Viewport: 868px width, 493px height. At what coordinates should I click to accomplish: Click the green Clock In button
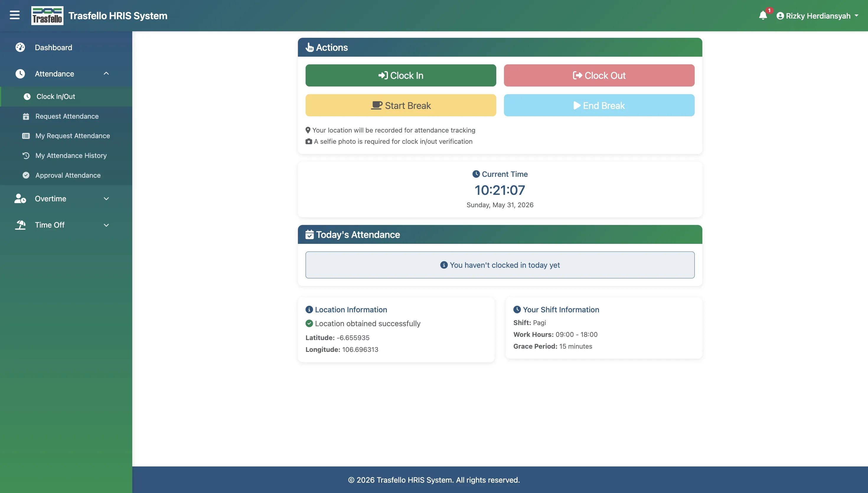tap(400, 75)
